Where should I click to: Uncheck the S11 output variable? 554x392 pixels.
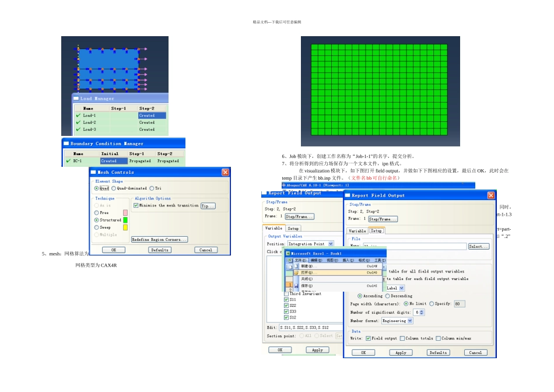[286, 299]
